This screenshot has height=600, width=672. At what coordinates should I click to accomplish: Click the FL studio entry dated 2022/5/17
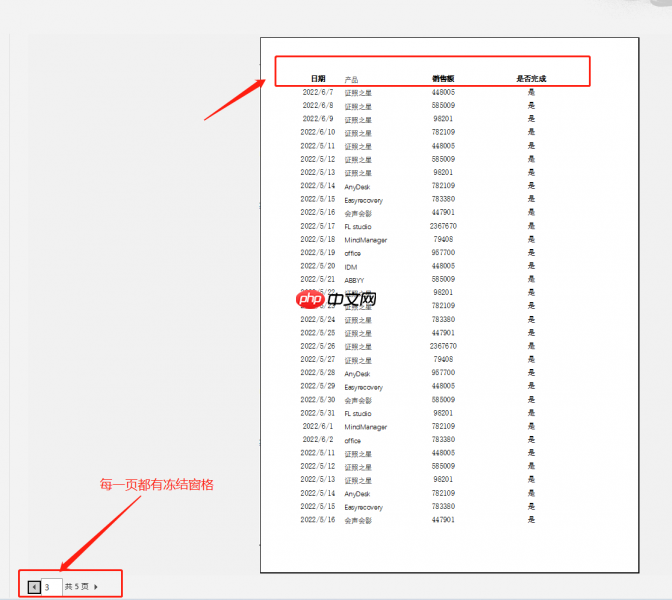[358, 227]
